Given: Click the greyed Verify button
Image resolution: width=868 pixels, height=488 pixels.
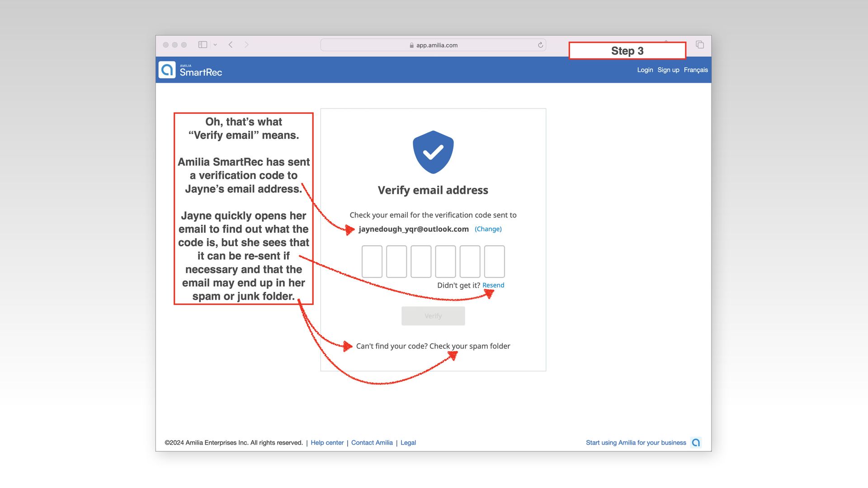Looking at the screenshot, I should click(433, 316).
